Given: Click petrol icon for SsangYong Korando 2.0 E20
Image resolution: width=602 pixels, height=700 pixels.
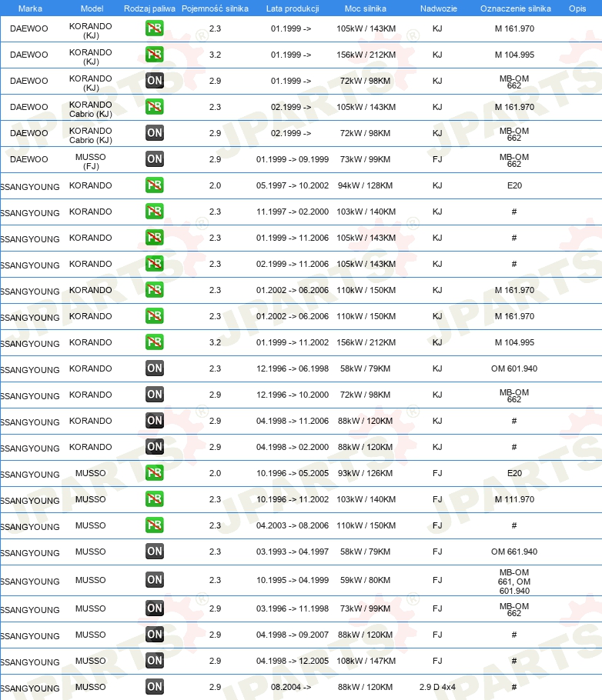Looking at the screenshot, I should click(x=155, y=185).
